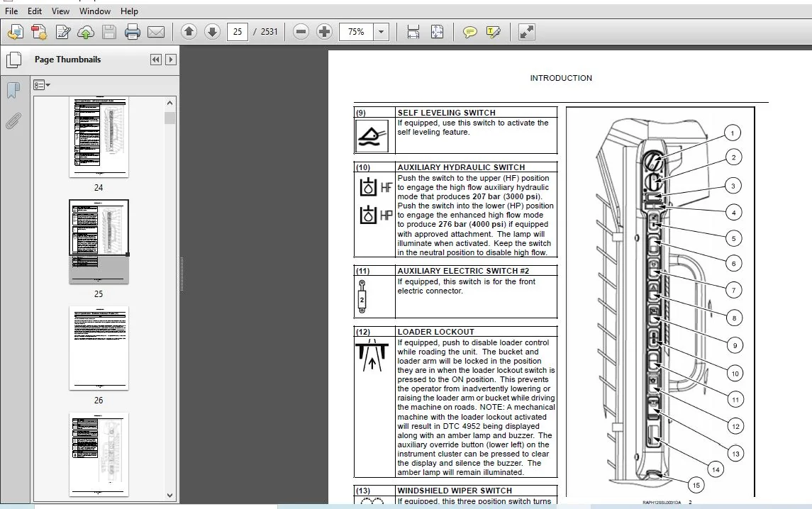Click the Page Thumbnails panel icon
Image resolution: width=812 pixels, height=509 pixels.
pyautogui.click(x=13, y=60)
